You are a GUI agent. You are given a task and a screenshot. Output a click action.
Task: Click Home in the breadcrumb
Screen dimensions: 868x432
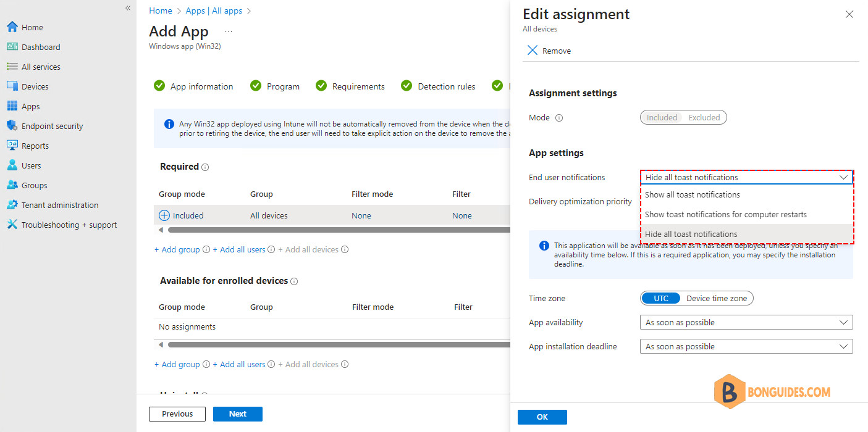pos(161,10)
